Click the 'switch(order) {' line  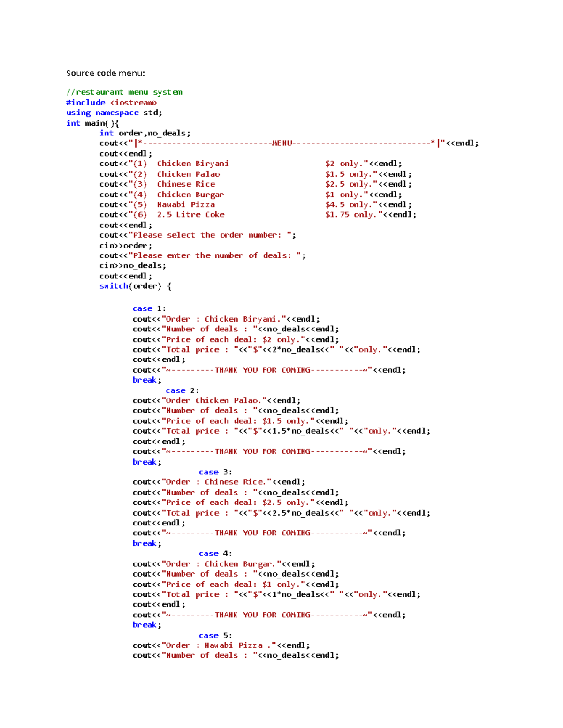coord(136,286)
